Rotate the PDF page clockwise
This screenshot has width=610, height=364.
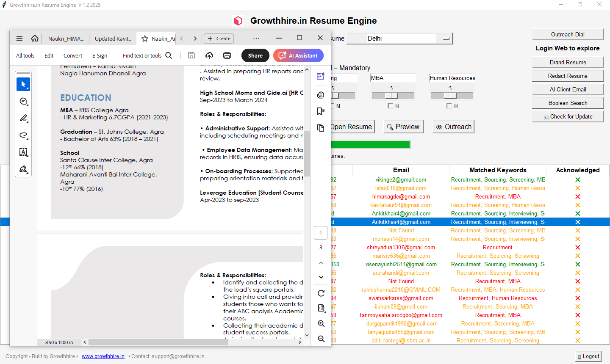[x=321, y=293]
